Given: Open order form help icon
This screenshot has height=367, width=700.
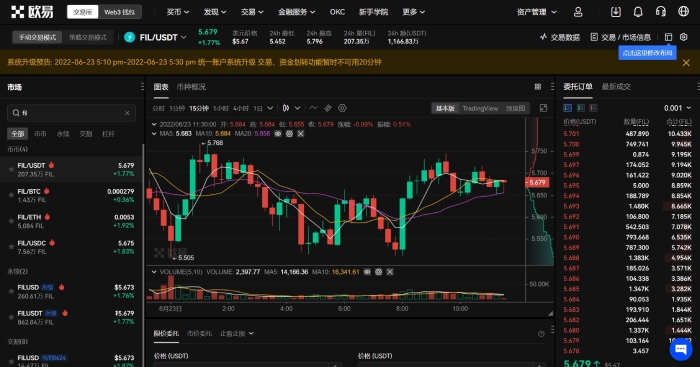Looking at the screenshot, I should (x=541, y=334).
